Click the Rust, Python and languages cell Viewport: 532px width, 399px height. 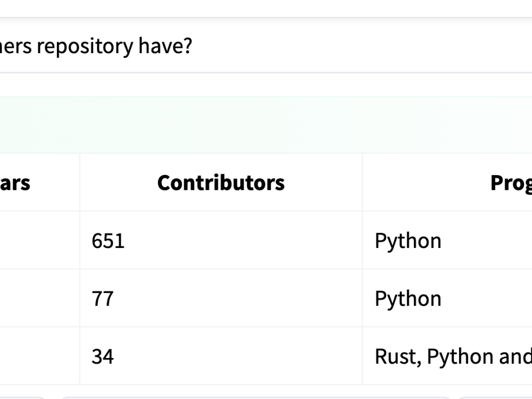point(447,356)
